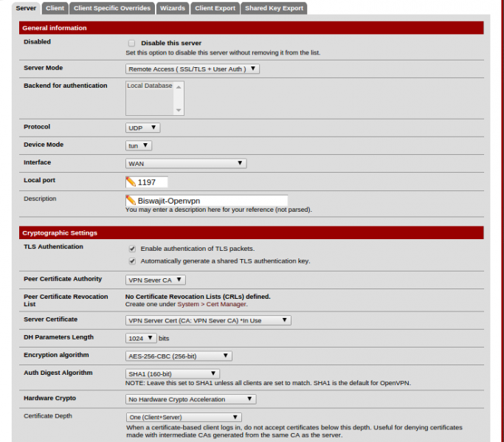The image size is (504, 442).
Task: Open the Wizards tab
Action: [x=173, y=8]
